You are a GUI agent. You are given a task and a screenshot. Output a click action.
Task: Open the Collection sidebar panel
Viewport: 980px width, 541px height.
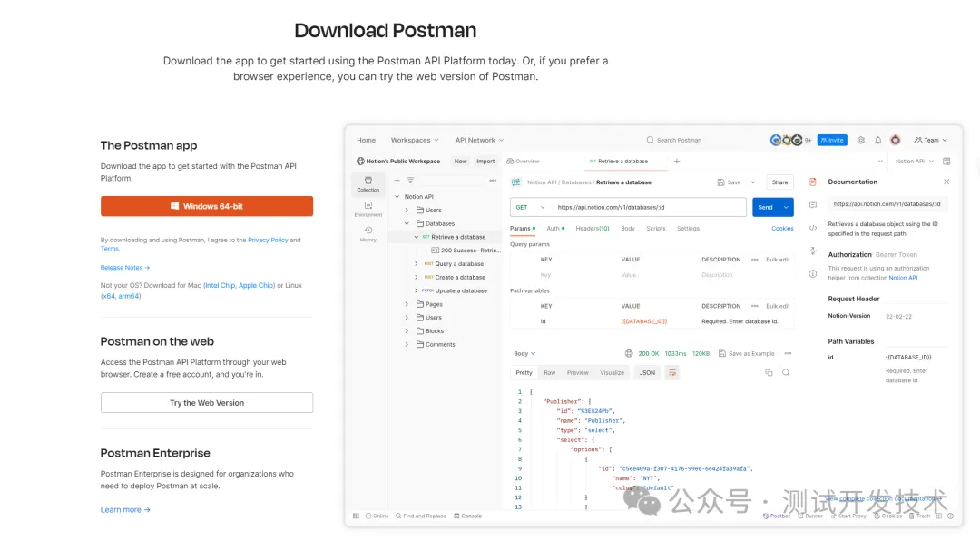coord(368,184)
